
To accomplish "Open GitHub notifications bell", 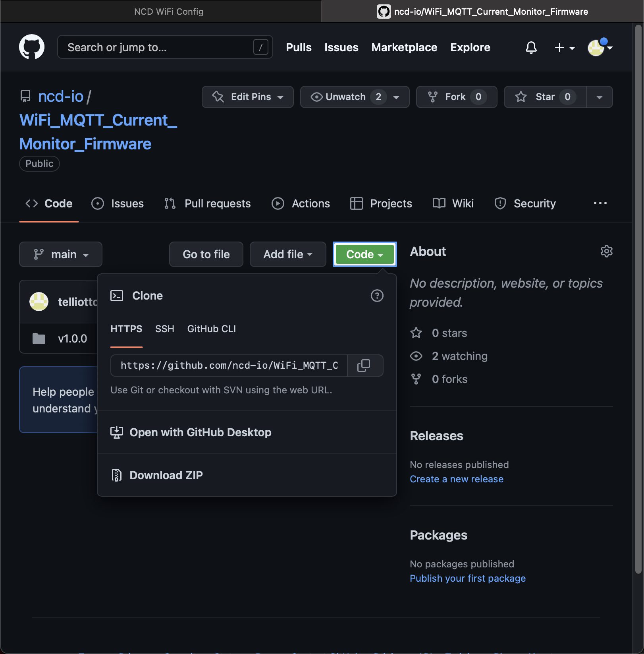I will (x=531, y=47).
